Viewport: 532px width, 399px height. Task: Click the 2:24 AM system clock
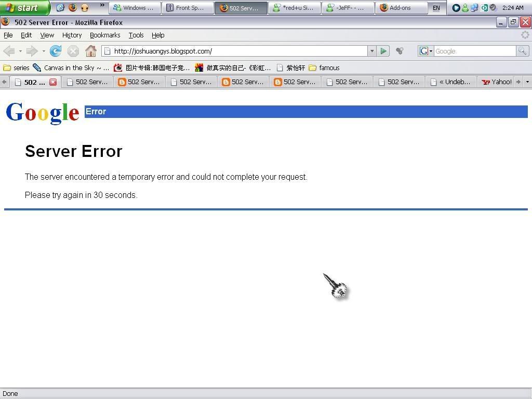coord(513,8)
